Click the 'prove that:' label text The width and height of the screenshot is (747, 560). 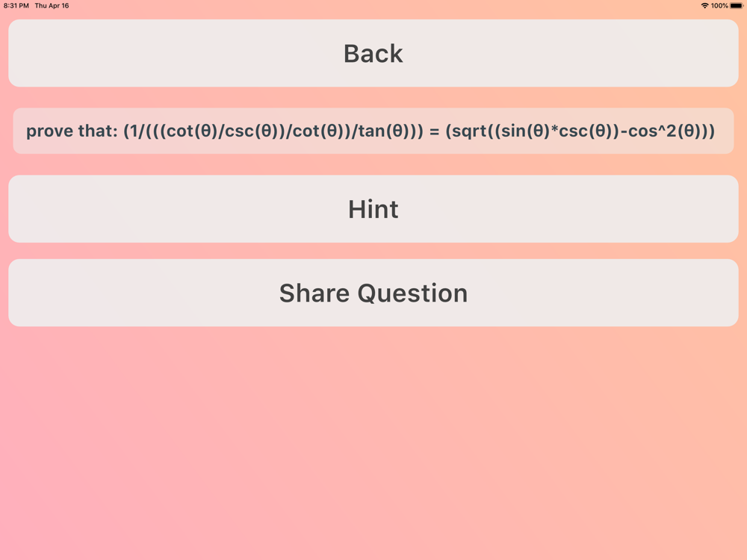72,131
